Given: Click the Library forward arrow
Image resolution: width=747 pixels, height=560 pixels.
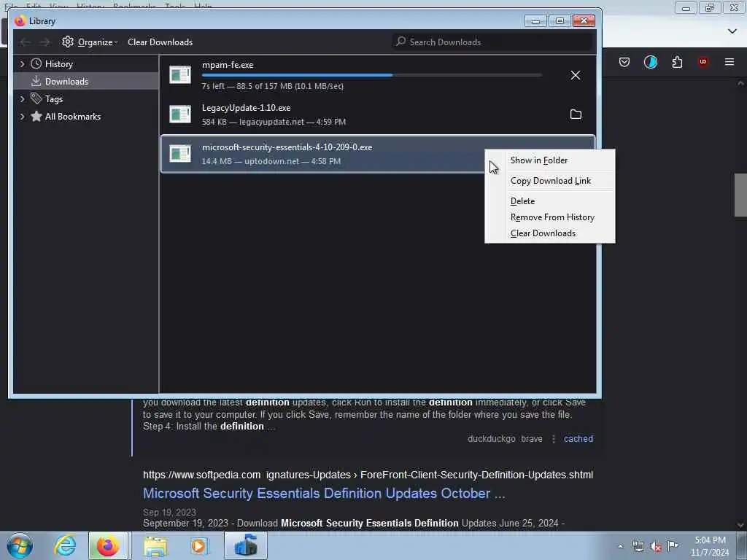Looking at the screenshot, I should click(x=44, y=42).
